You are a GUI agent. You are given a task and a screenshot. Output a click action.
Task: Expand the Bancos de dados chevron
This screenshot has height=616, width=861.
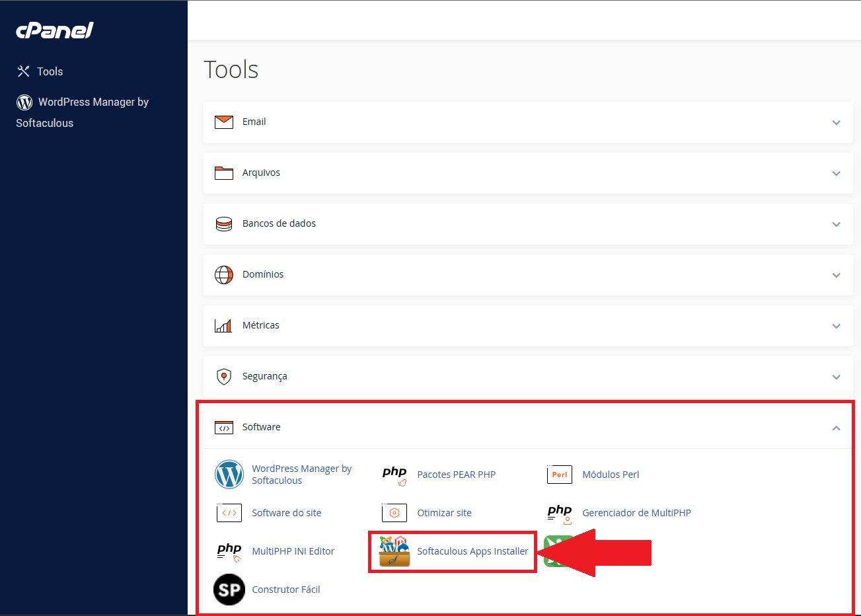pyautogui.click(x=836, y=224)
